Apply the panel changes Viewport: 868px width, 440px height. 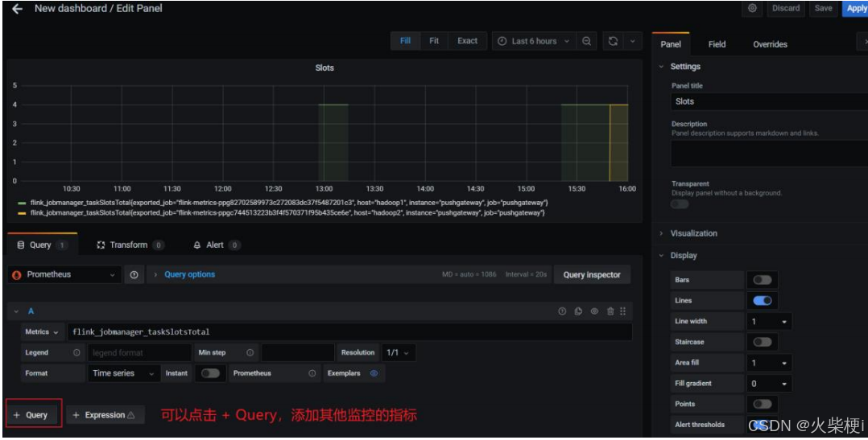click(856, 8)
